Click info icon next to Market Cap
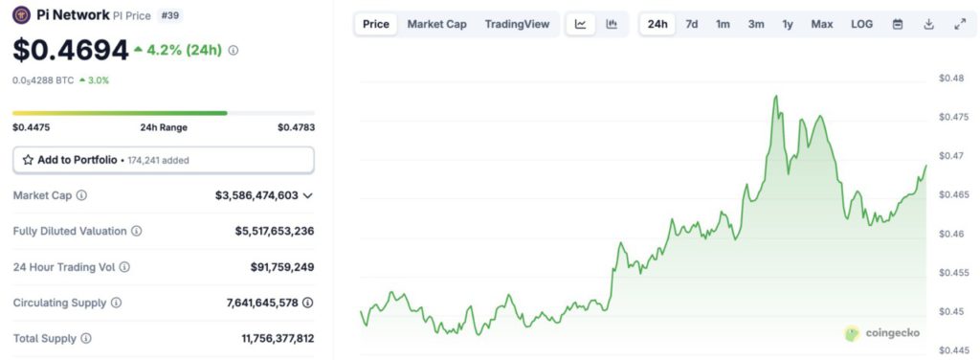 pos(81,195)
